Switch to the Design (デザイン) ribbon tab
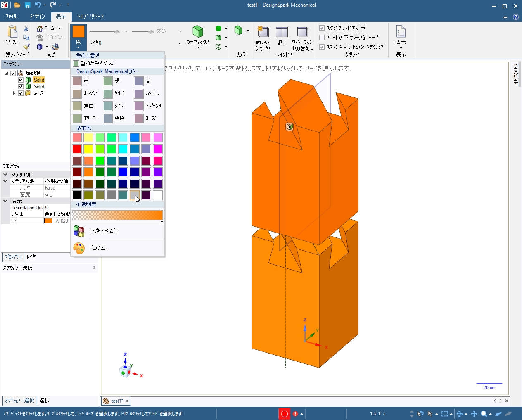Image resolution: width=522 pixels, height=420 pixels. click(x=37, y=17)
